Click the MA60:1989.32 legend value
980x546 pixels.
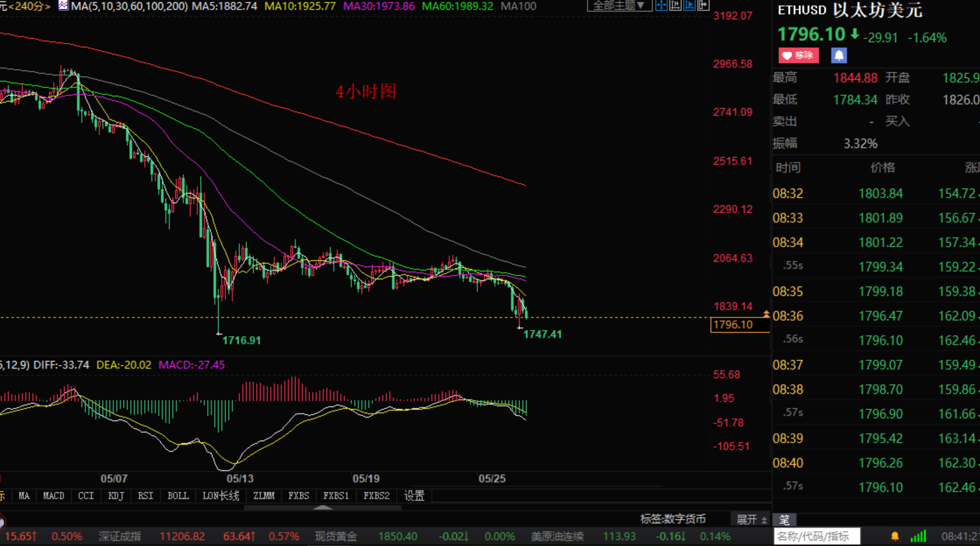click(457, 6)
